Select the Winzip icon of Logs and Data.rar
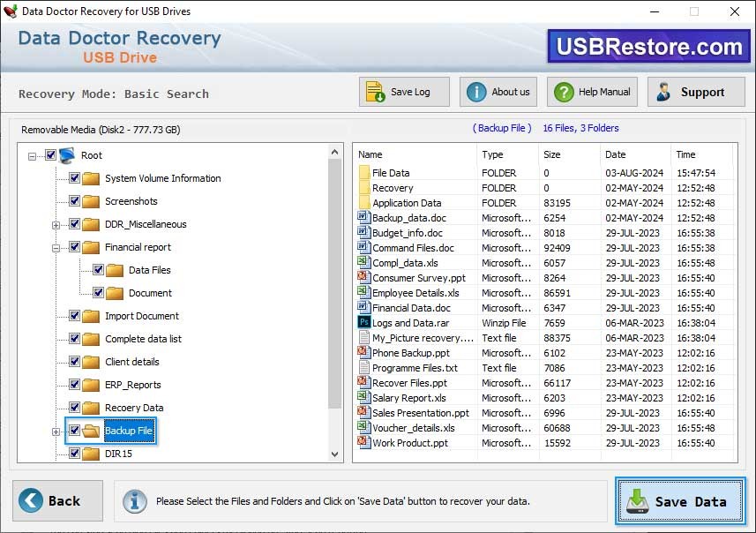 [363, 323]
